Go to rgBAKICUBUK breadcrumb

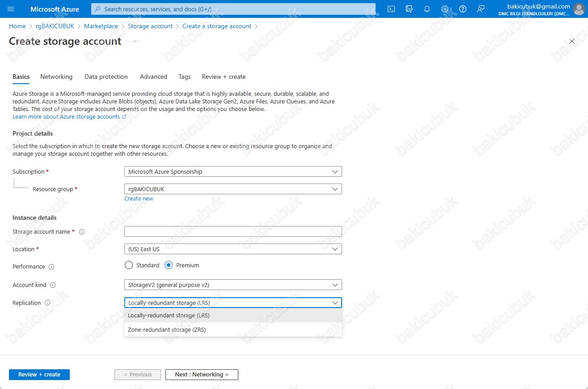tap(55, 26)
